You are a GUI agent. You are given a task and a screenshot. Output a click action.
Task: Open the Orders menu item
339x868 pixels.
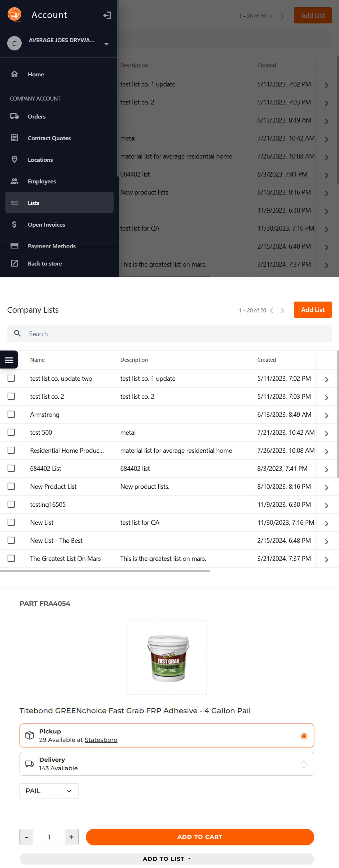(59, 116)
